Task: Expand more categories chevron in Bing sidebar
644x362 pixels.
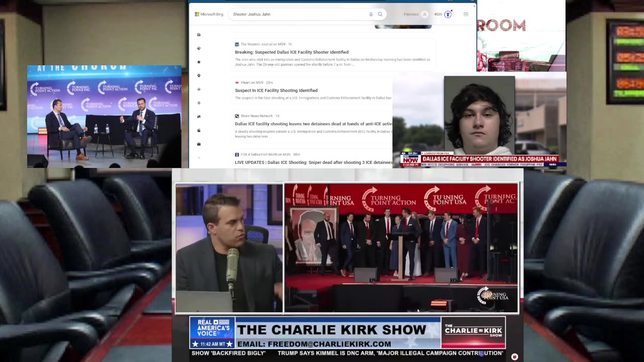Action: click(199, 157)
